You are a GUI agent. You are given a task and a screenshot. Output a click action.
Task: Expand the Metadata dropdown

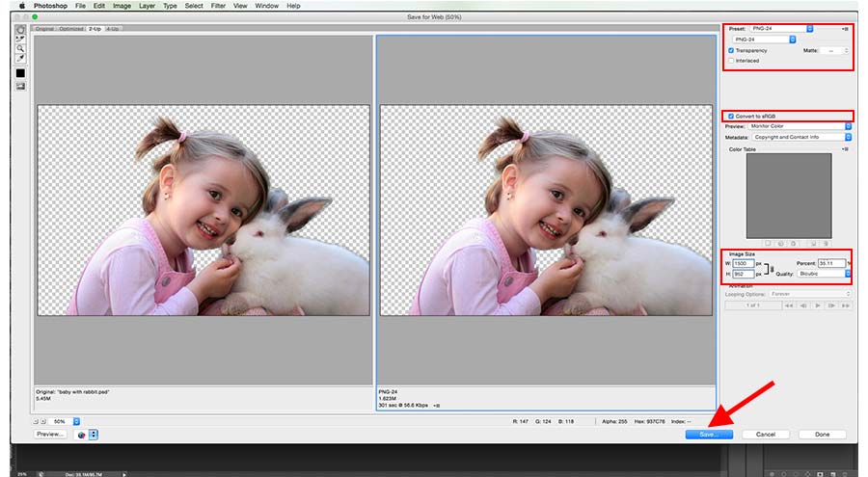click(802, 137)
